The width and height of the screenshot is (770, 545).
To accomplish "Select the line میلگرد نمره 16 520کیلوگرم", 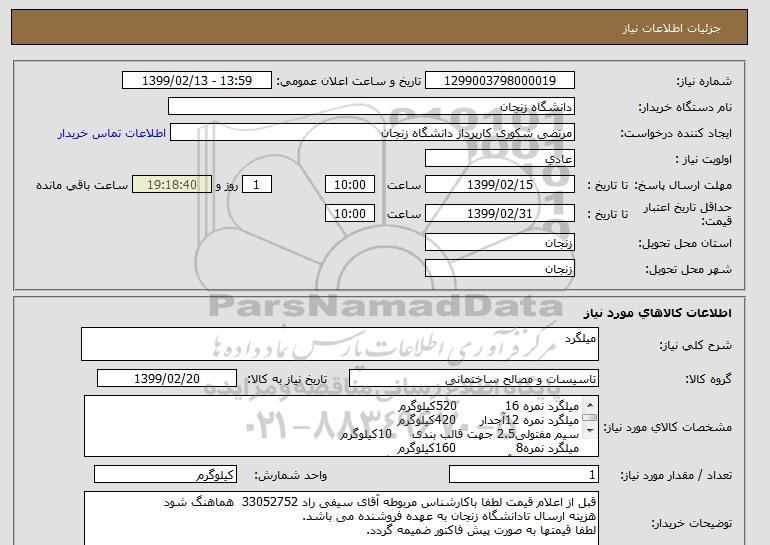I will coord(489,406).
